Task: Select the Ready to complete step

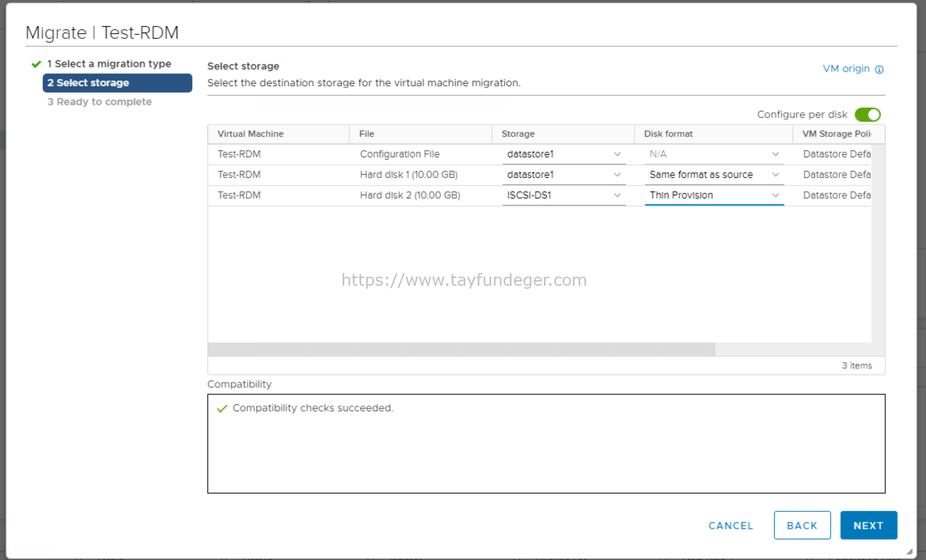Action: (x=99, y=101)
